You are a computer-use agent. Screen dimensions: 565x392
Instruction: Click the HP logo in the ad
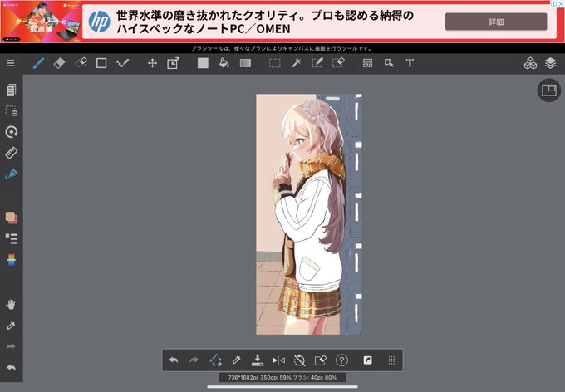point(99,22)
